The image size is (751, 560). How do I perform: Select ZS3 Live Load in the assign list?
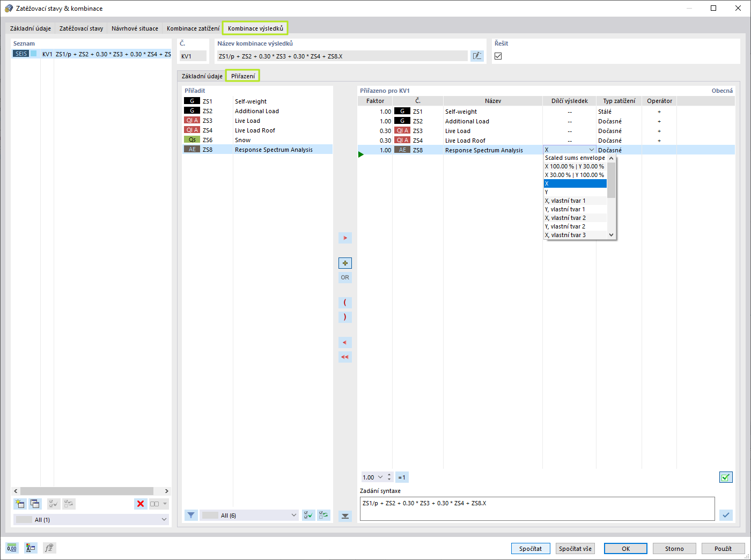257,121
